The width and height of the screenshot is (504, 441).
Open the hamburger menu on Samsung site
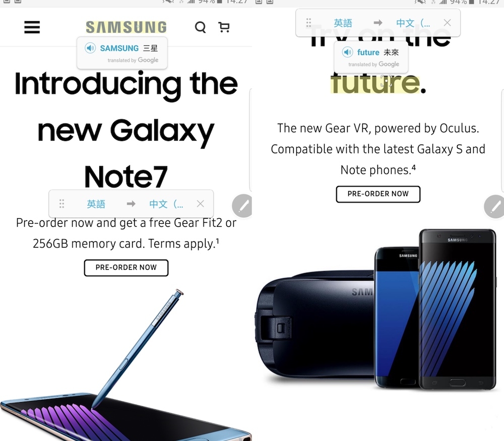tap(32, 27)
